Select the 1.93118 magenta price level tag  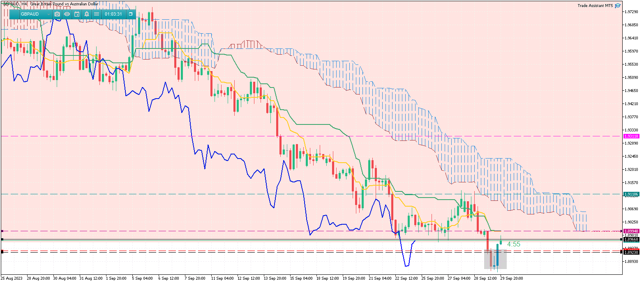631,136
